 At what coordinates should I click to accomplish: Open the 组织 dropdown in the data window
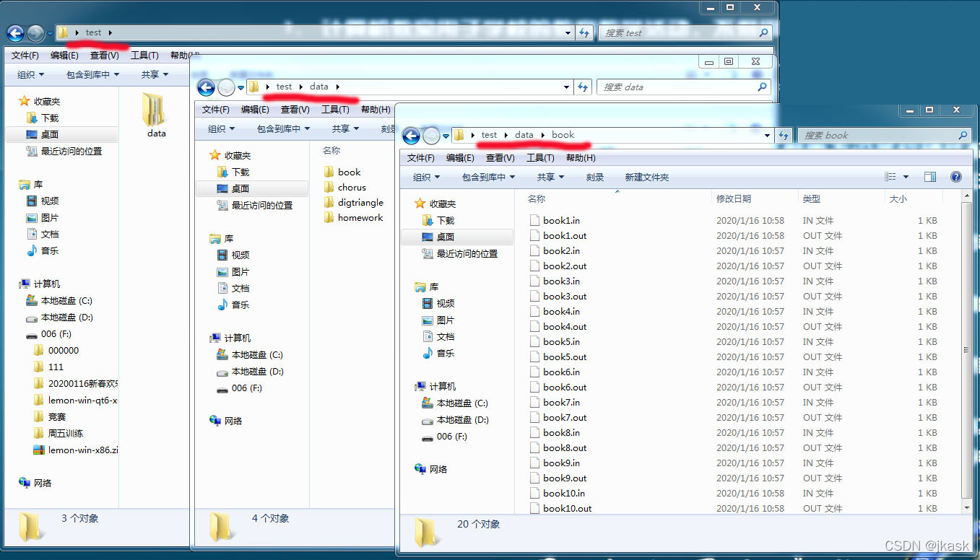pyautogui.click(x=221, y=128)
